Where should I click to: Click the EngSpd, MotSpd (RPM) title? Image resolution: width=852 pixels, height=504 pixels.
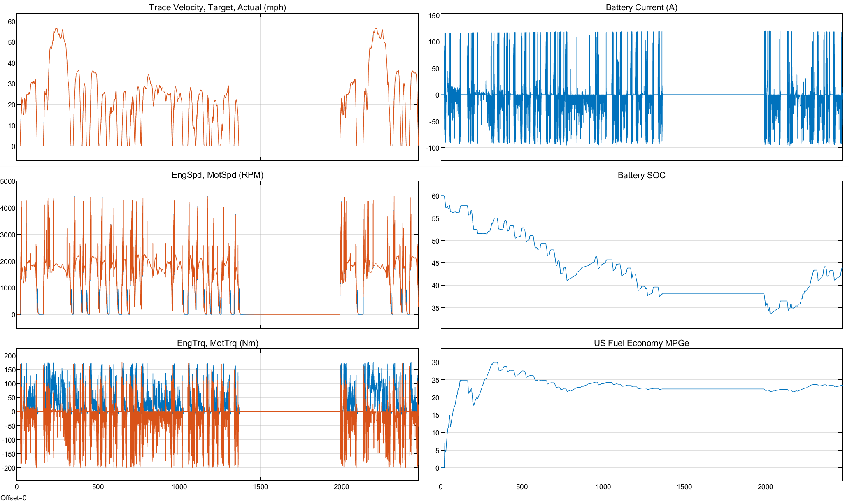217,175
